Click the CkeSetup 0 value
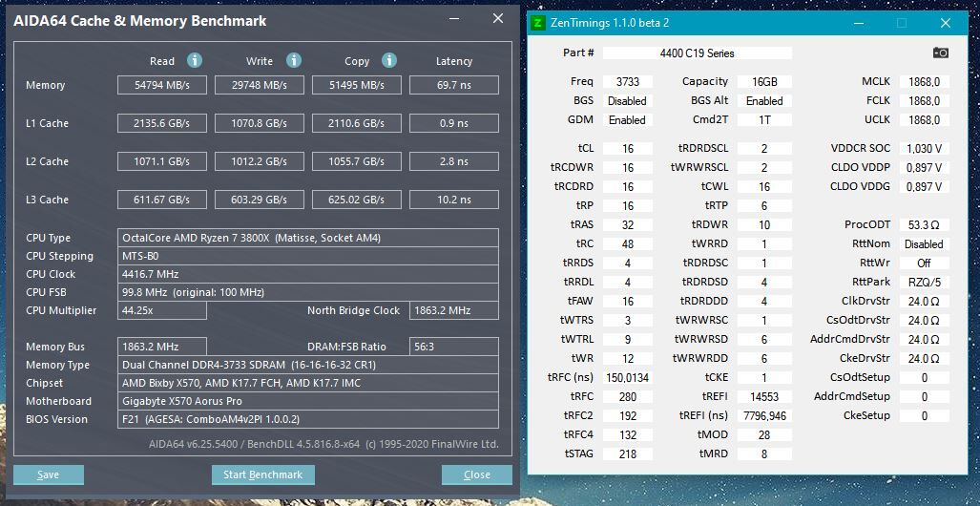Viewport: 980px width, 506px height. [925, 416]
